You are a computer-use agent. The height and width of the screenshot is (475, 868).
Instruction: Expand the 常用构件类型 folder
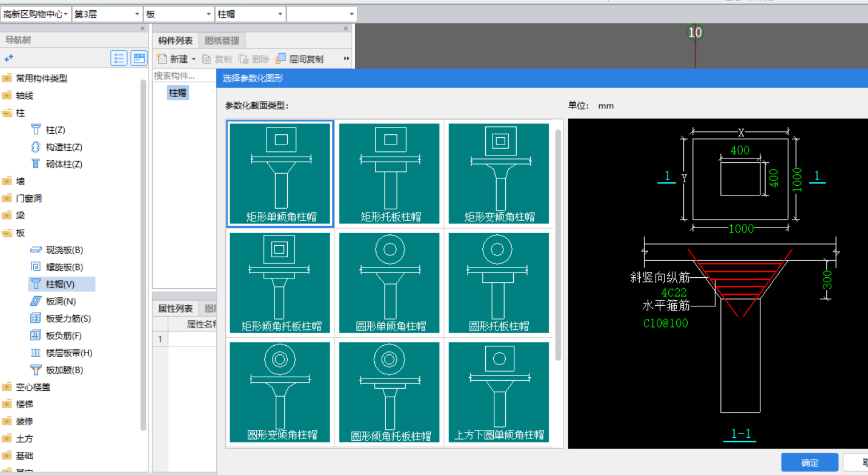coord(7,78)
